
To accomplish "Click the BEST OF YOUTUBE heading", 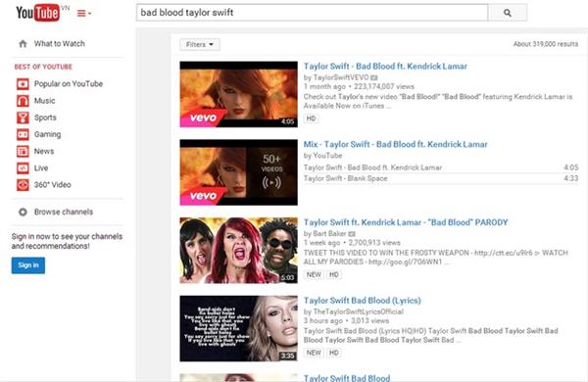I will click(x=43, y=67).
